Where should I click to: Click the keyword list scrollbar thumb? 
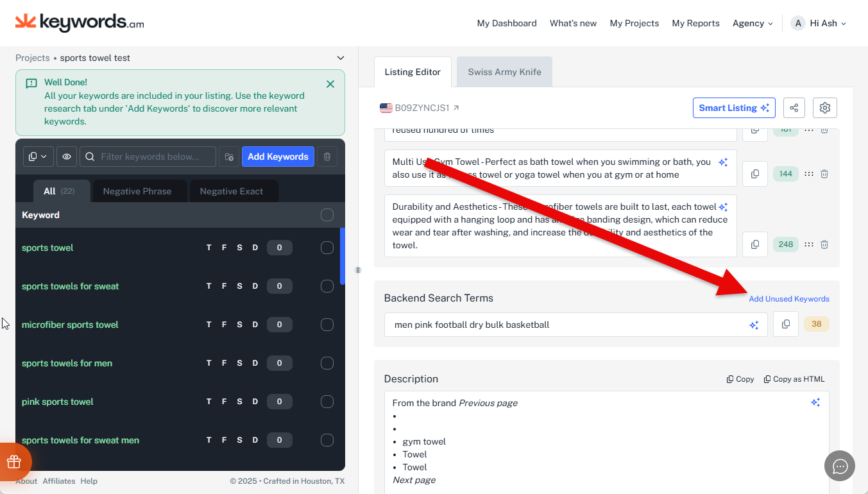(343, 257)
